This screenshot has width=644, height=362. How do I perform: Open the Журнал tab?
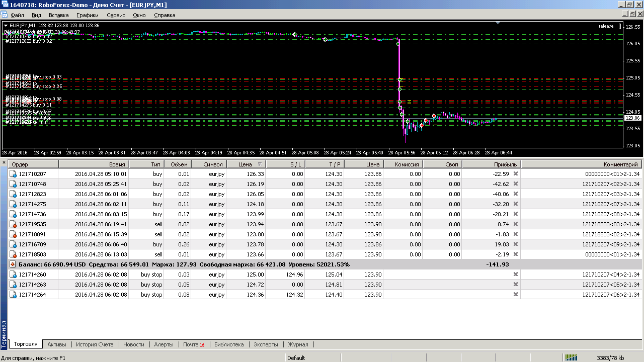(x=298, y=344)
